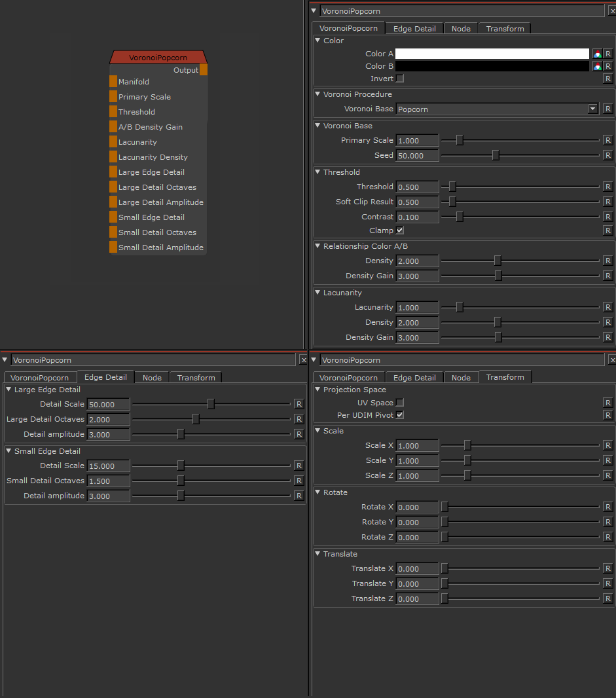Click the Color A white swatch
616x698 pixels.
492,54
